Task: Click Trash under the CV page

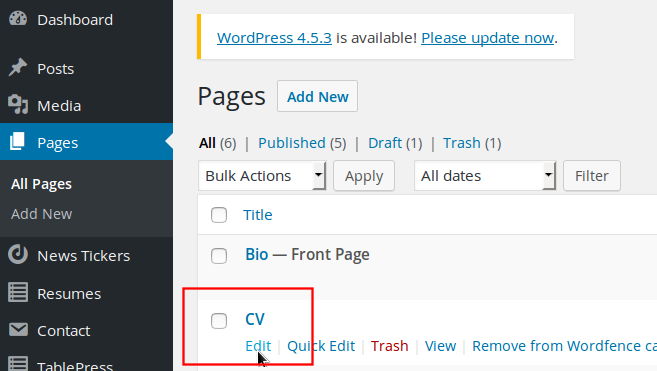Action: (389, 346)
